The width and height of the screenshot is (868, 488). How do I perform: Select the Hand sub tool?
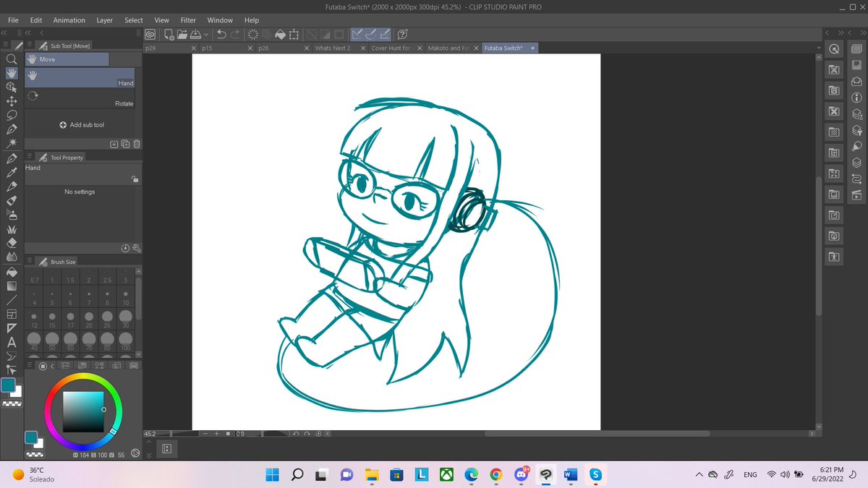(80, 78)
